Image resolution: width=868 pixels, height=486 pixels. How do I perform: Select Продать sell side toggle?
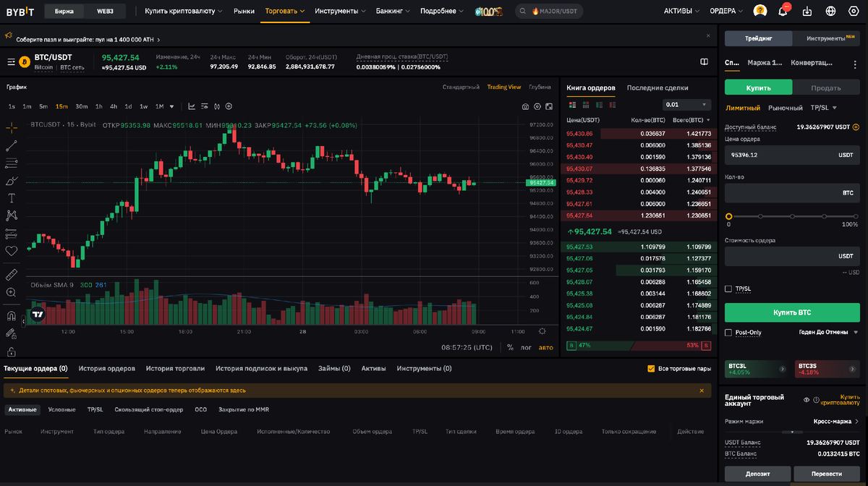[826, 88]
